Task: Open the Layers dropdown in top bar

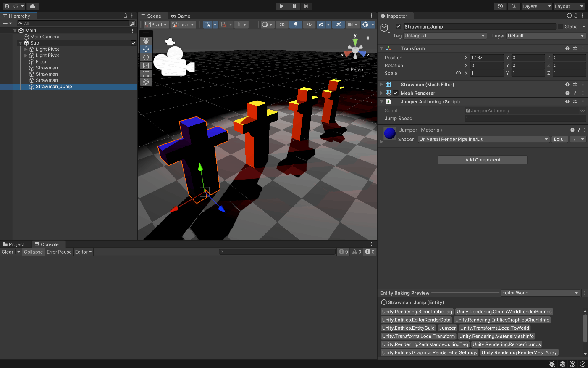Action: click(x=537, y=6)
